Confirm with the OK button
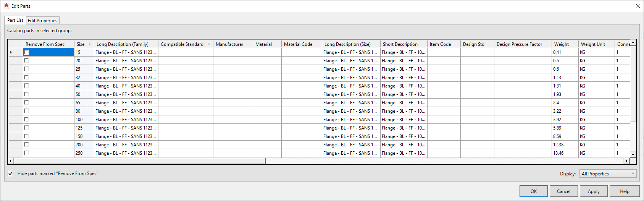 [x=534, y=191]
